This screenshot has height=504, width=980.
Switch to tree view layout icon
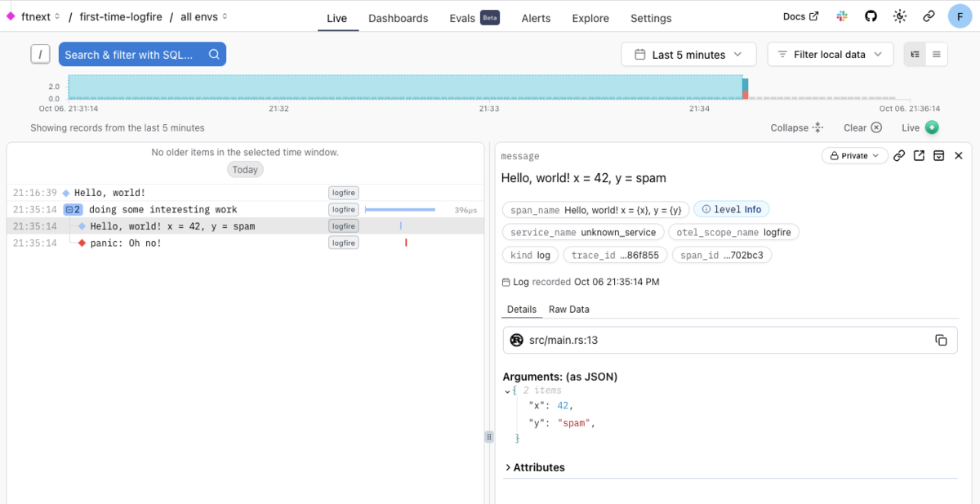click(915, 55)
